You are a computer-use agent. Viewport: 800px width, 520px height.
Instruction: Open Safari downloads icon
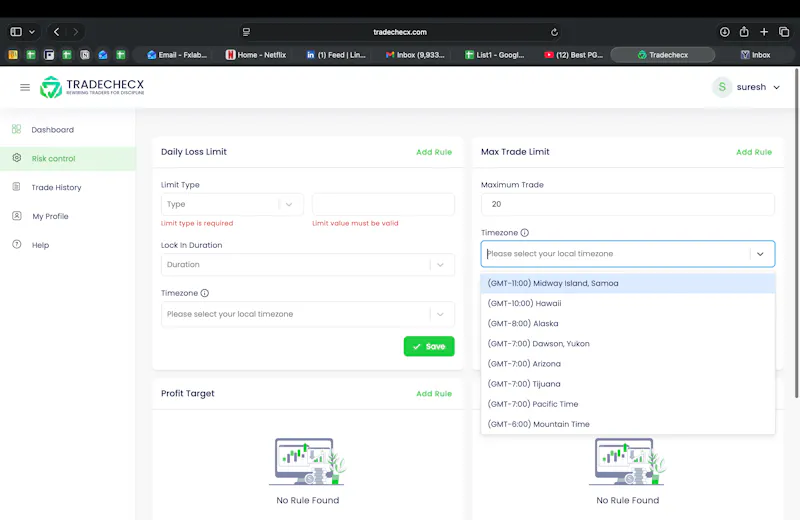point(724,32)
